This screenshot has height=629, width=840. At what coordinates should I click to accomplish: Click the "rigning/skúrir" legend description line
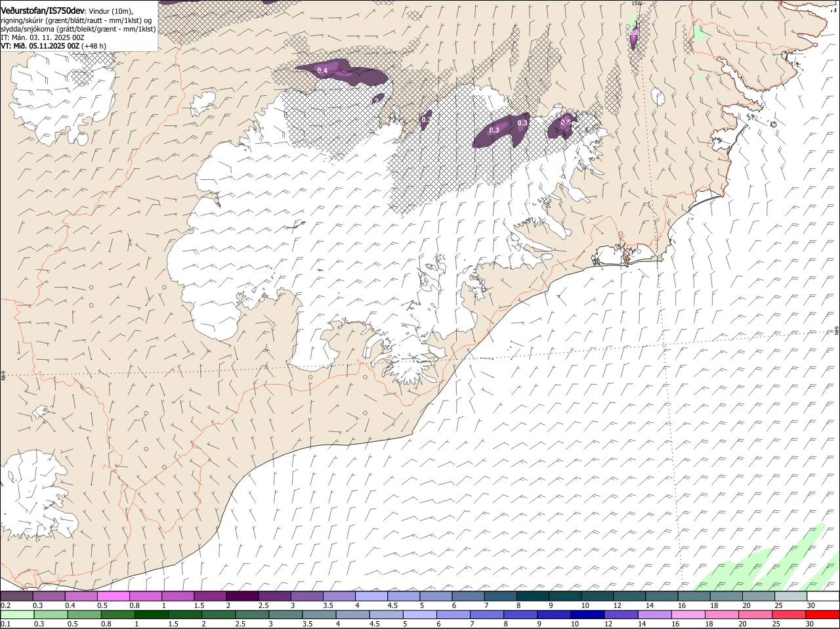[x=77, y=20]
